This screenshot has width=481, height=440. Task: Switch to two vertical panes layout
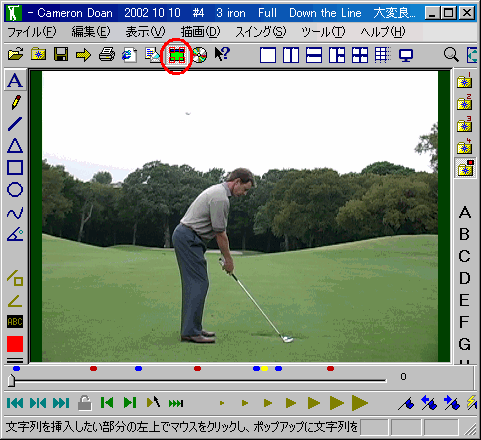(x=291, y=55)
